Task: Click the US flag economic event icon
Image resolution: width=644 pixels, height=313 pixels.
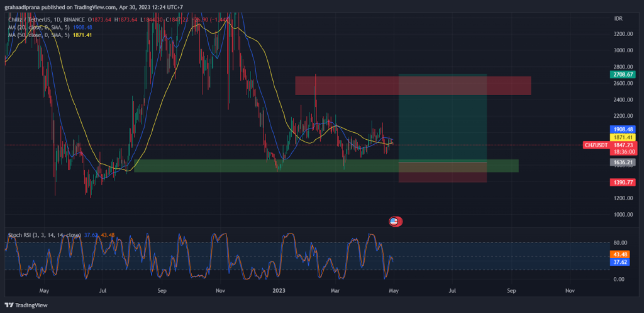Action: click(x=395, y=222)
